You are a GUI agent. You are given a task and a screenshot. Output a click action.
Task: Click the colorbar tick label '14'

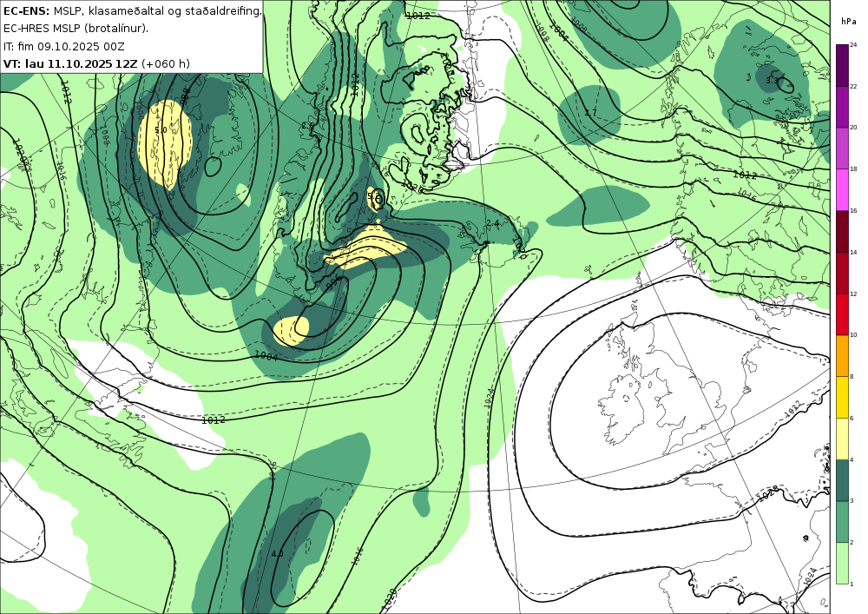(853, 252)
